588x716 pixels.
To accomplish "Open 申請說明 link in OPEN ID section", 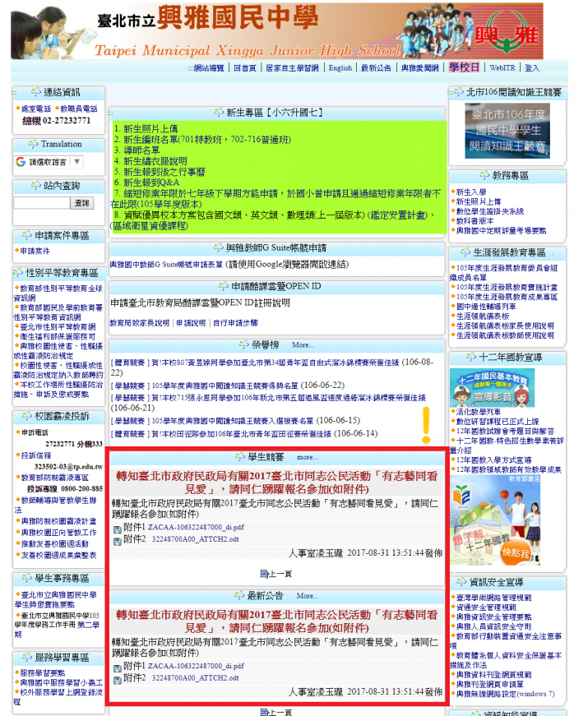I will [191, 323].
